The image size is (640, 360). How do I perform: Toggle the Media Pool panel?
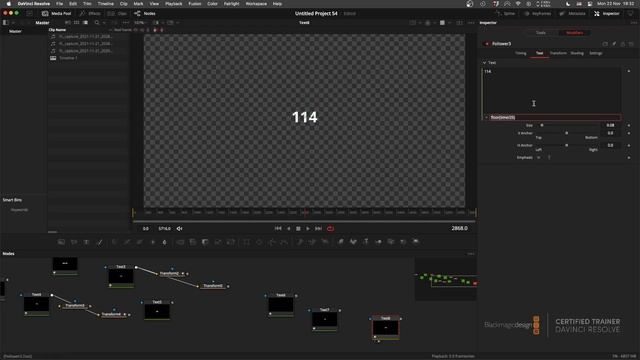point(56,13)
